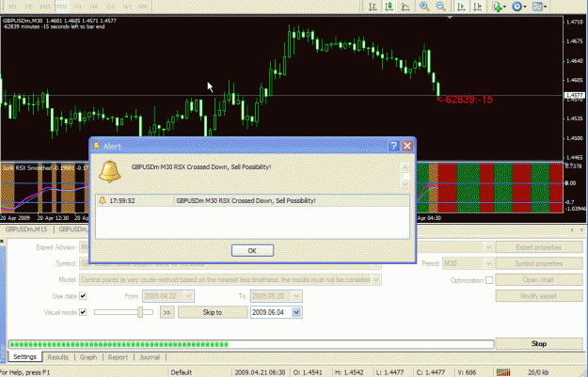Screen dimensions: 588x377
Task: Switch chart to line chart mode
Action: tap(405, 7)
